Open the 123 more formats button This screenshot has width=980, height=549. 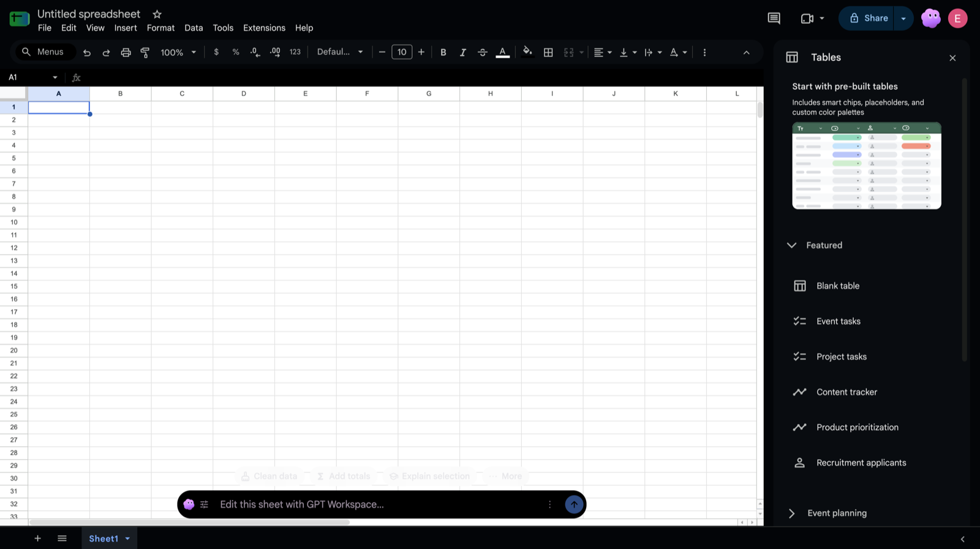(295, 52)
